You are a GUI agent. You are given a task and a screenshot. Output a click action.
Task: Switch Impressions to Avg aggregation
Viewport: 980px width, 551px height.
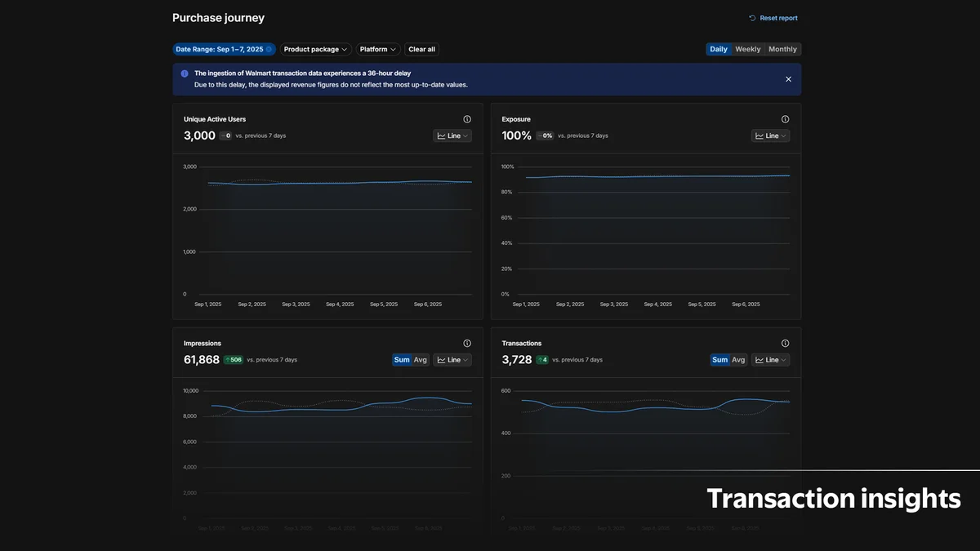point(420,360)
